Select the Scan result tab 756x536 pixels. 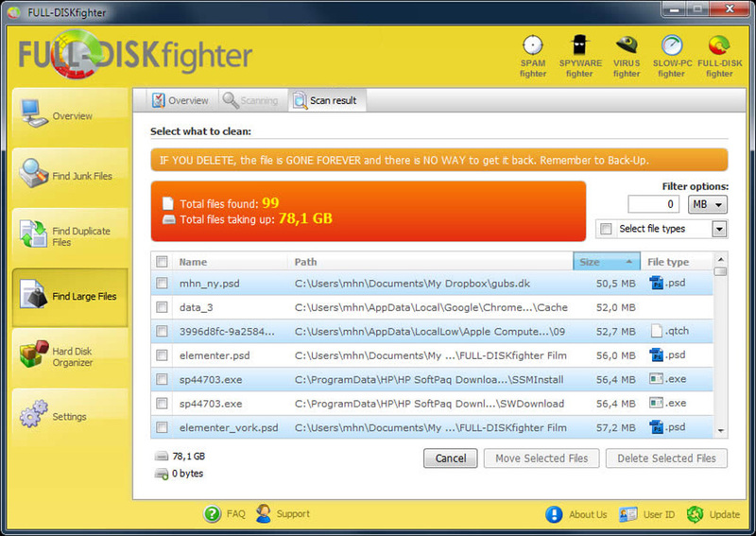326,100
